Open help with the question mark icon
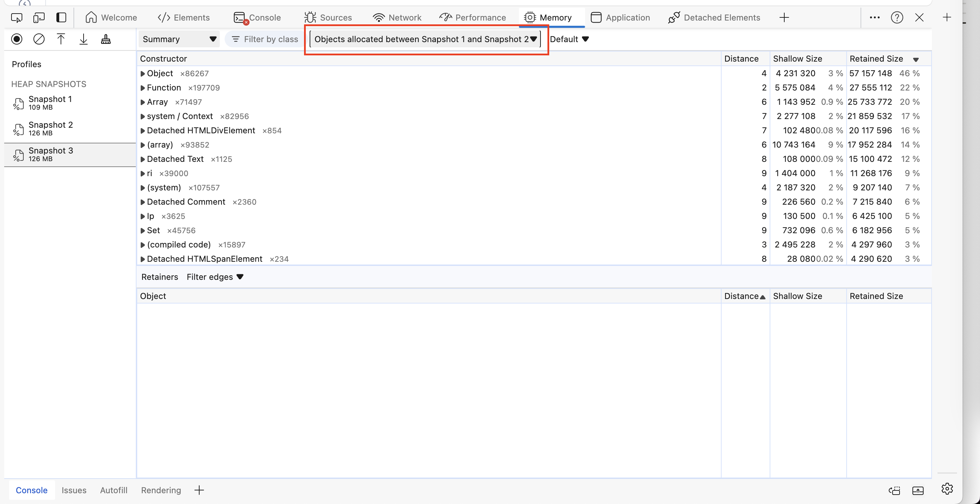The height and width of the screenshot is (504, 980). (x=897, y=17)
